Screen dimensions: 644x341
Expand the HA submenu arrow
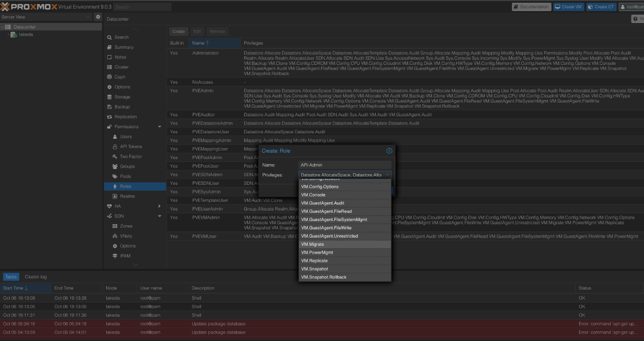(160, 206)
